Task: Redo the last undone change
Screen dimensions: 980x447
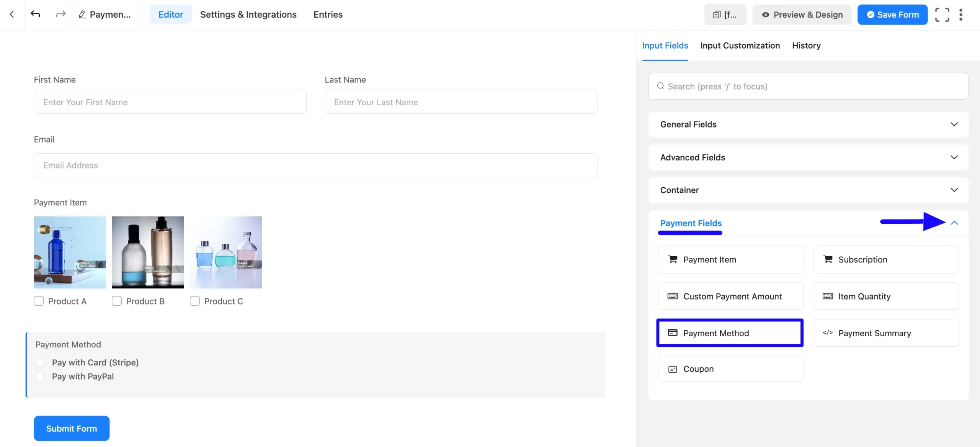Action: coord(60,14)
